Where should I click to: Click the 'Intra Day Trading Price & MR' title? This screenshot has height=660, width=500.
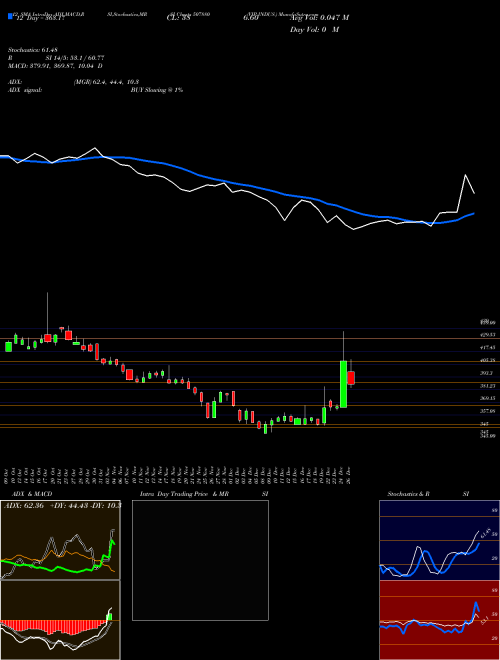point(184,494)
